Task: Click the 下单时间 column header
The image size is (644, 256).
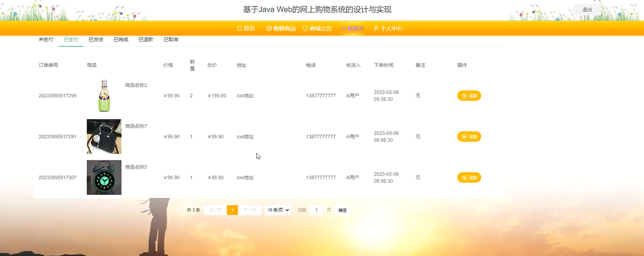Action: (x=383, y=65)
